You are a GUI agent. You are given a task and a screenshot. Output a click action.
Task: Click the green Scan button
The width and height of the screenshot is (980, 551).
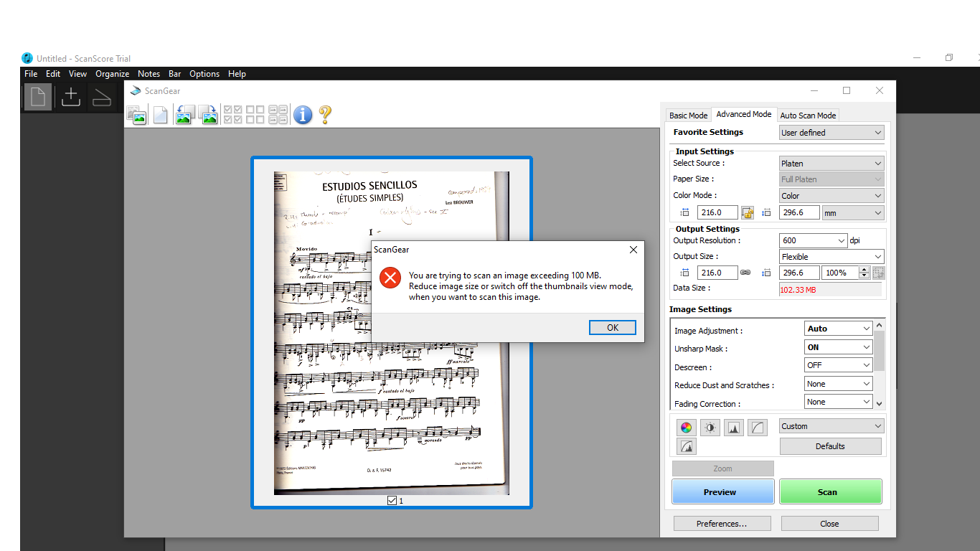click(x=830, y=492)
